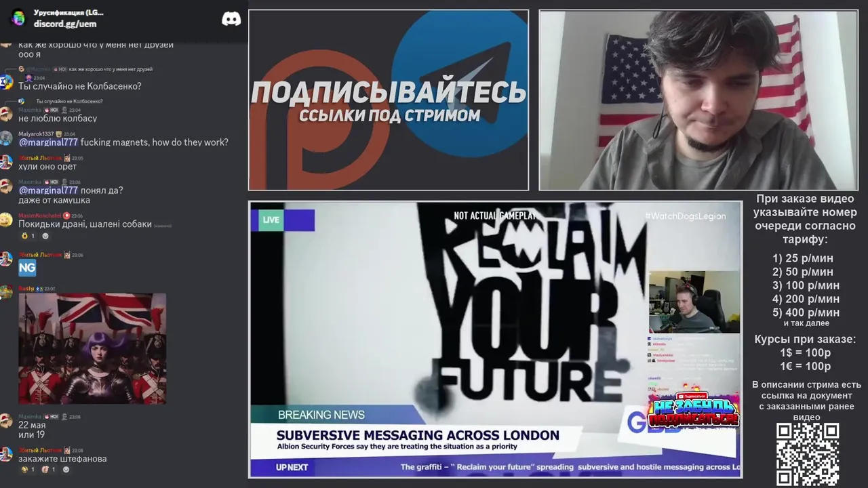The width and height of the screenshot is (868, 488).
Task: Click the green LIVE badge in news video
Action: [271, 220]
